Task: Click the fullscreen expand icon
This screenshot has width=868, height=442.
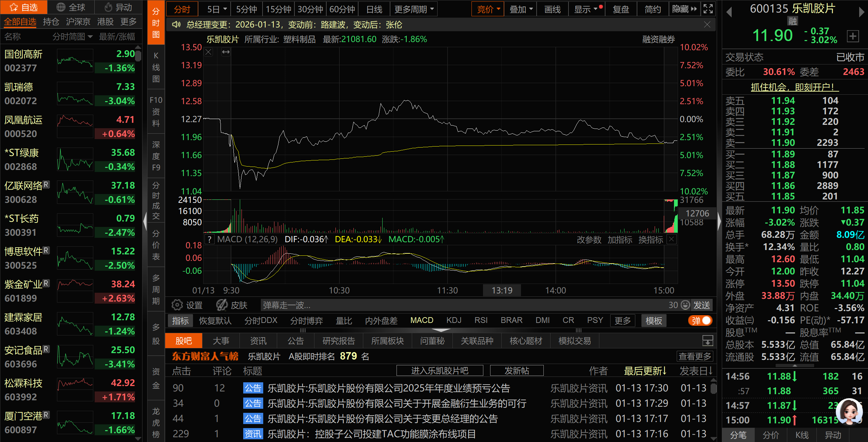Action: [x=708, y=9]
